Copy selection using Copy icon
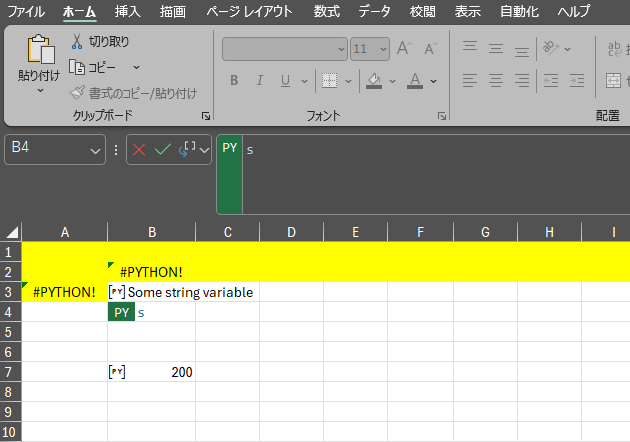The width and height of the screenshot is (630, 442). pos(77,67)
